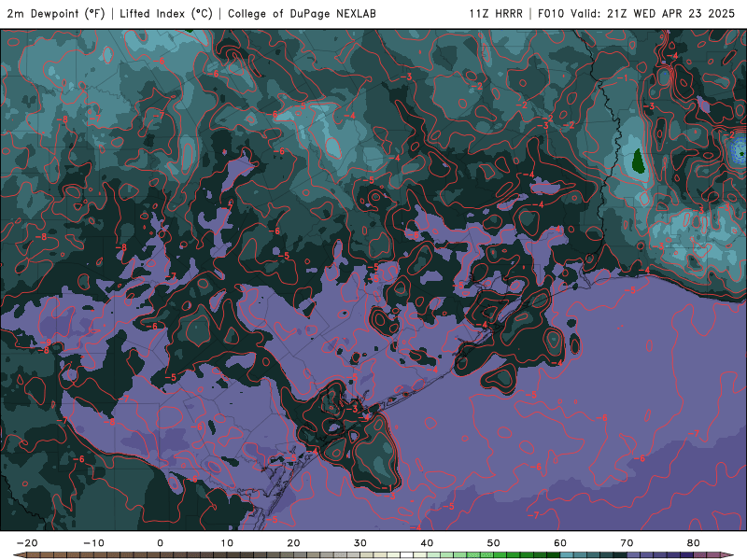Viewport: 747px width, 560px height.
Task: Click the 80 label under the colorbar
Action: (694, 543)
